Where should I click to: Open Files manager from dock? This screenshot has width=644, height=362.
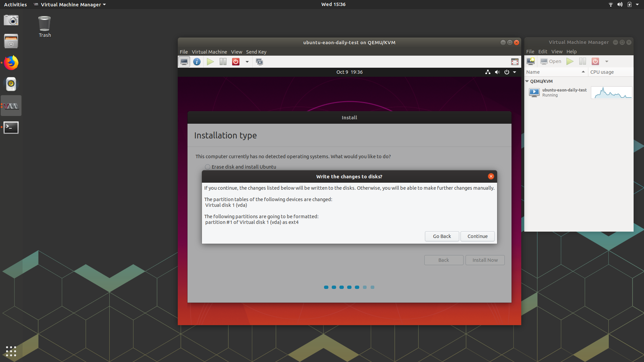[x=11, y=41]
